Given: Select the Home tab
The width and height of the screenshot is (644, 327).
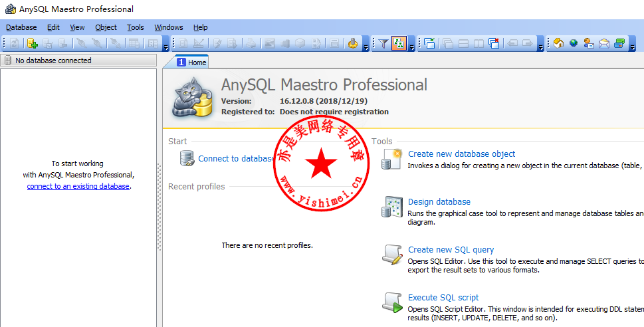Looking at the screenshot, I should 191,62.
